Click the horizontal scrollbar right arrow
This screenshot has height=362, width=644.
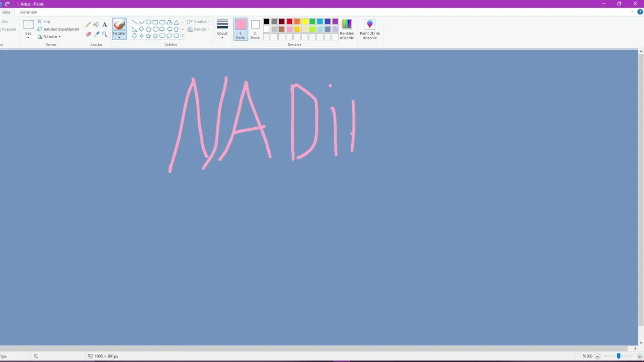(x=635, y=348)
